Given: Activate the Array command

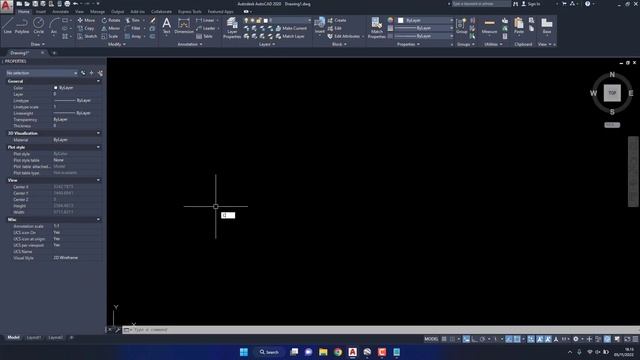Looking at the screenshot, I should (x=133, y=36).
